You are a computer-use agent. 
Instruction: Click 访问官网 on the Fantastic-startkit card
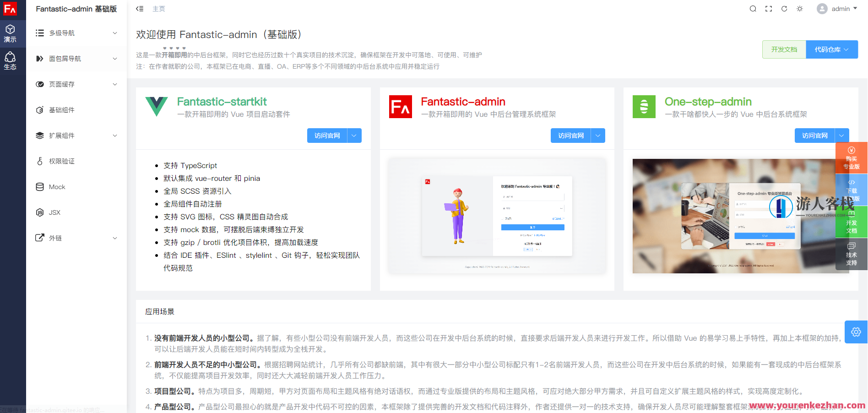coord(327,135)
